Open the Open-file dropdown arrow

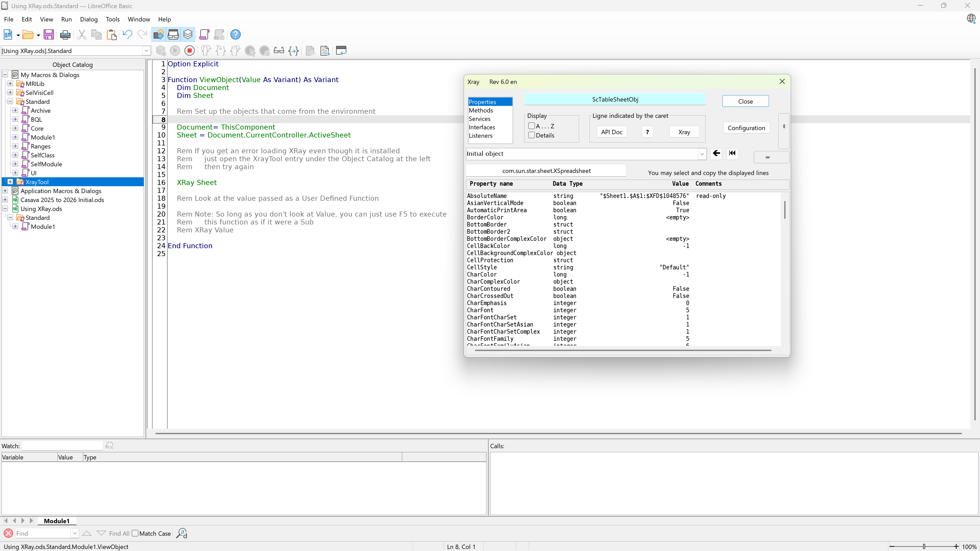point(38,35)
